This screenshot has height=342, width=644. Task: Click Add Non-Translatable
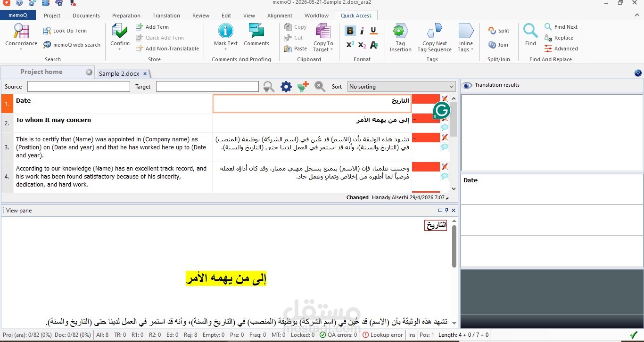(167, 49)
